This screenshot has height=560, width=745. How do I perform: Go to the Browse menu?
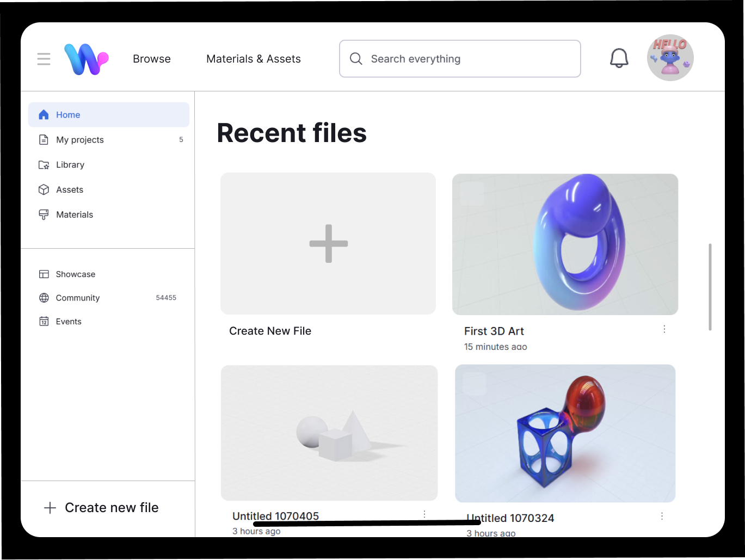click(152, 59)
